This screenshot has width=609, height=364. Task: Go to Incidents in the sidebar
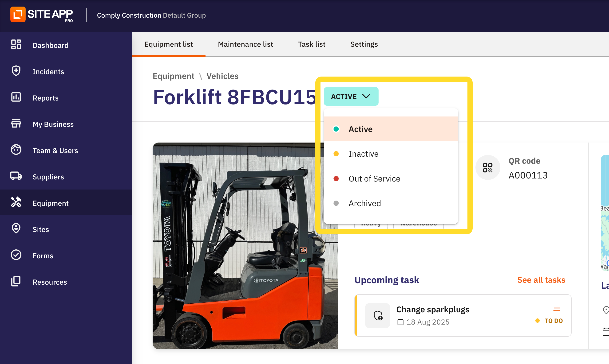66,71
